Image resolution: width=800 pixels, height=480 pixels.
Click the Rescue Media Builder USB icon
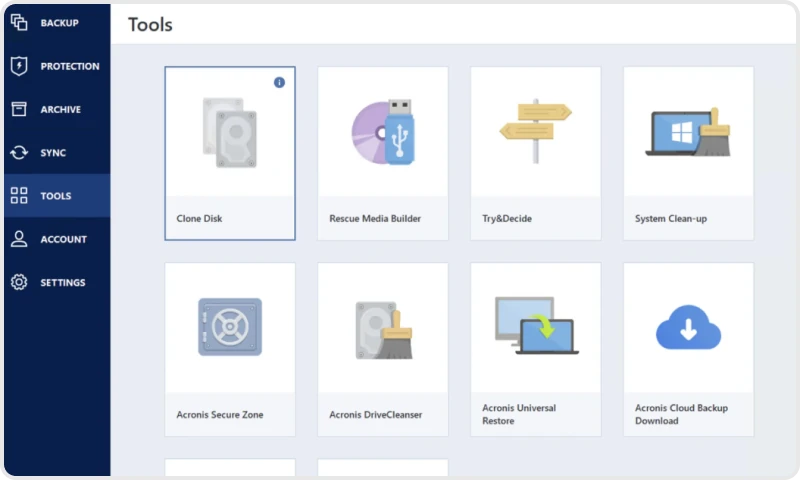(383, 132)
